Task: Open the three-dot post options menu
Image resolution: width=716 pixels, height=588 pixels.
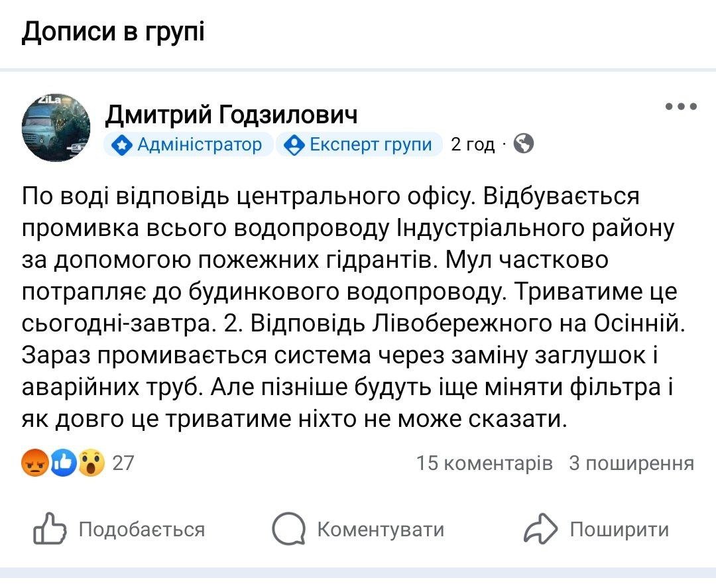Action: pos(681,107)
